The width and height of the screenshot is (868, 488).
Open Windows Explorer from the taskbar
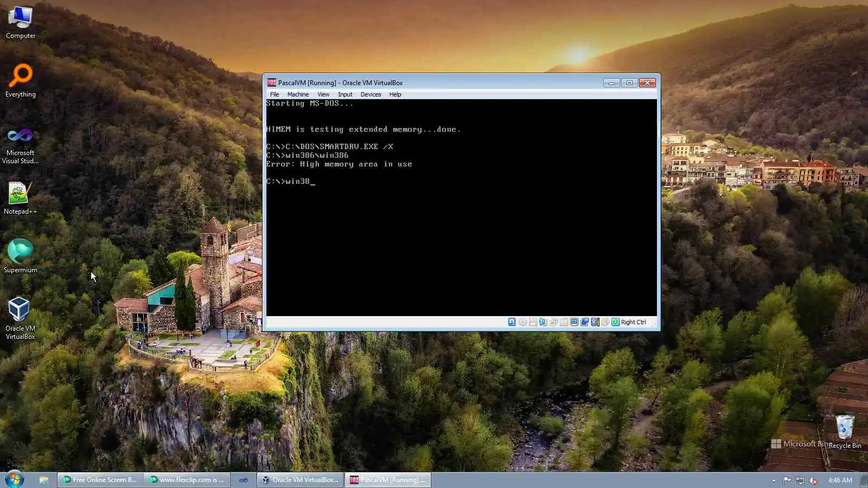pos(44,480)
